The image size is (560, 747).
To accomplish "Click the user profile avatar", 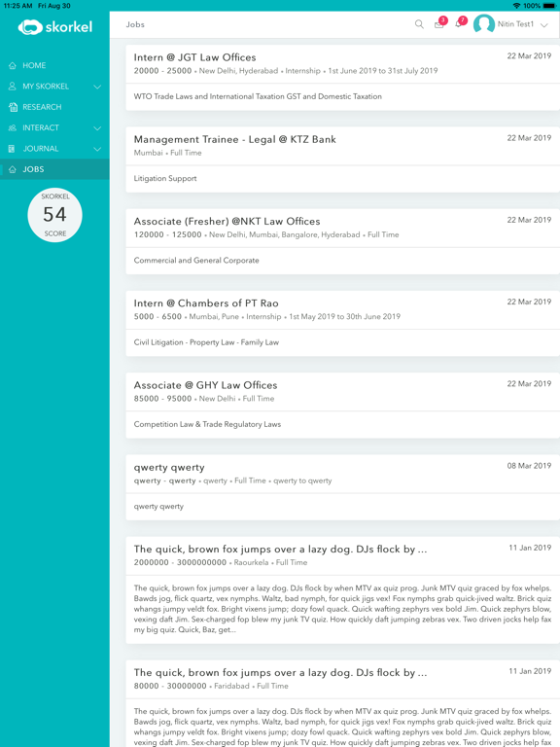I will tap(484, 24).
